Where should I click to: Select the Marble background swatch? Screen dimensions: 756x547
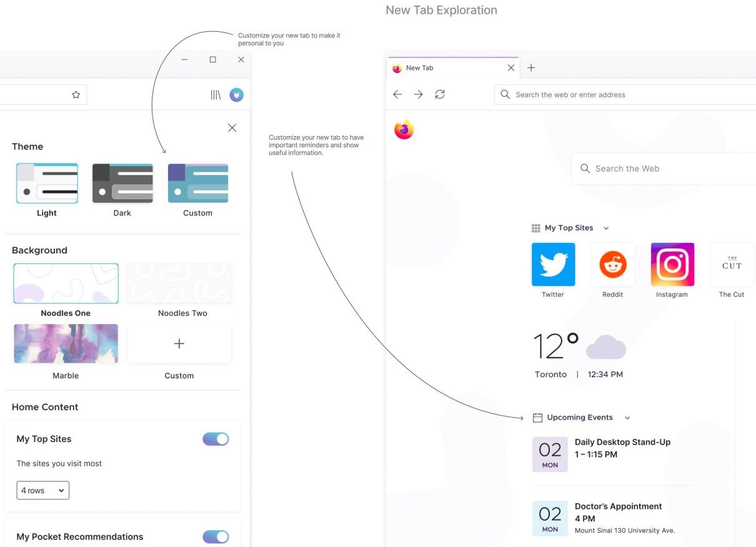(66, 343)
